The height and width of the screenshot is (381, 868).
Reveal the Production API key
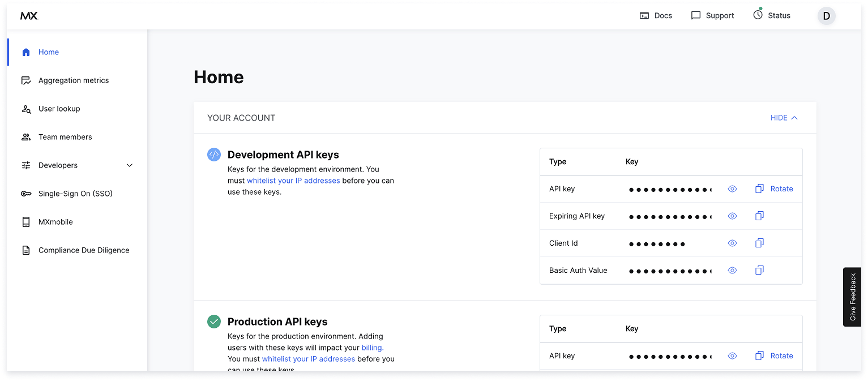point(732,356)
